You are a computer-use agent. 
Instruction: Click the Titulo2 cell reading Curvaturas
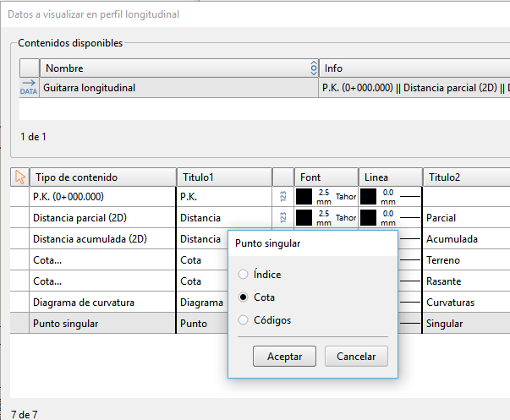point(466,302)
